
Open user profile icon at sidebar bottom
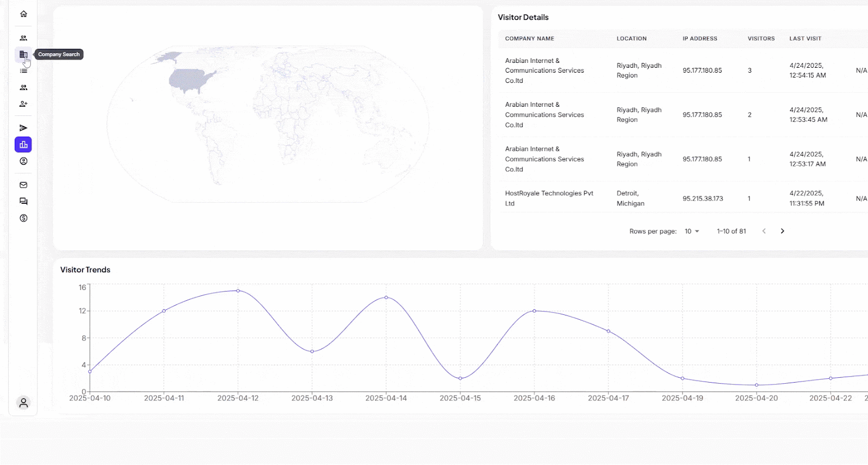point(23,403)
